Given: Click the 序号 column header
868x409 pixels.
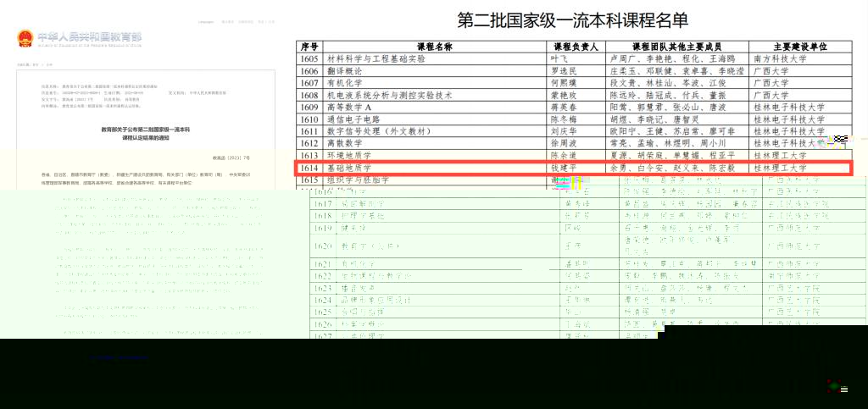Looking at the screenshot, I should 309,47.
